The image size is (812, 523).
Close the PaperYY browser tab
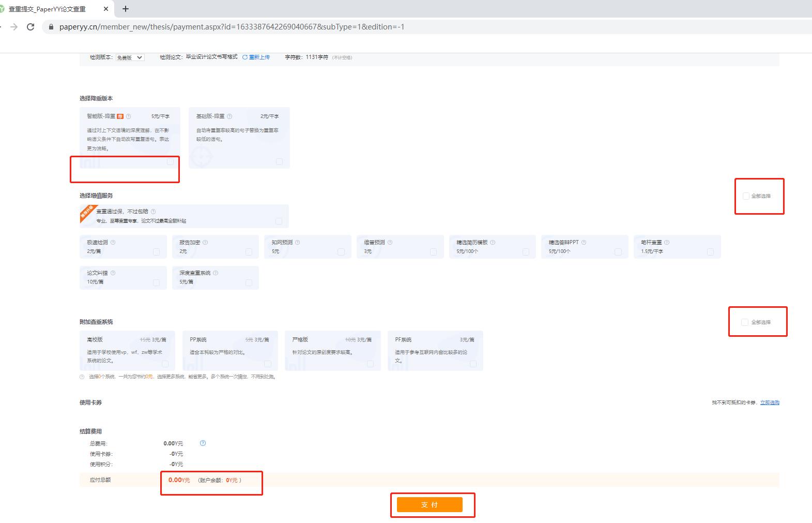(106, 9)
